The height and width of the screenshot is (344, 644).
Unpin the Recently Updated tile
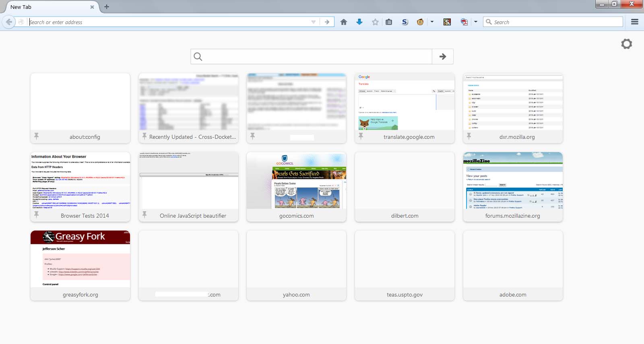(x=144, y=136)
